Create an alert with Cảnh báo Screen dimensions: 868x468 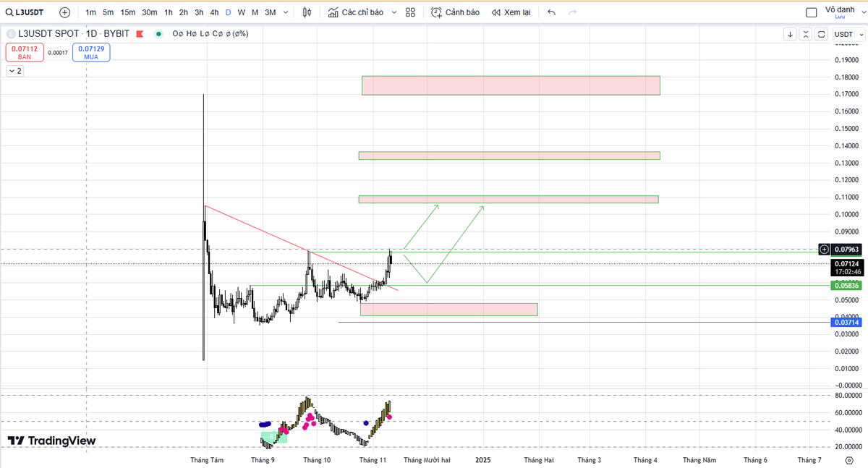click(x=455, y=12)
